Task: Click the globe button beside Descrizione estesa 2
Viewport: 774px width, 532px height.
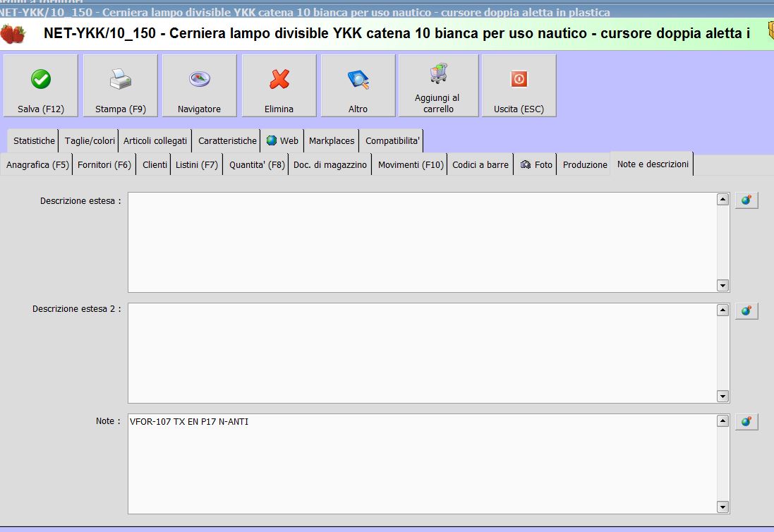Action: coord(746,310)
